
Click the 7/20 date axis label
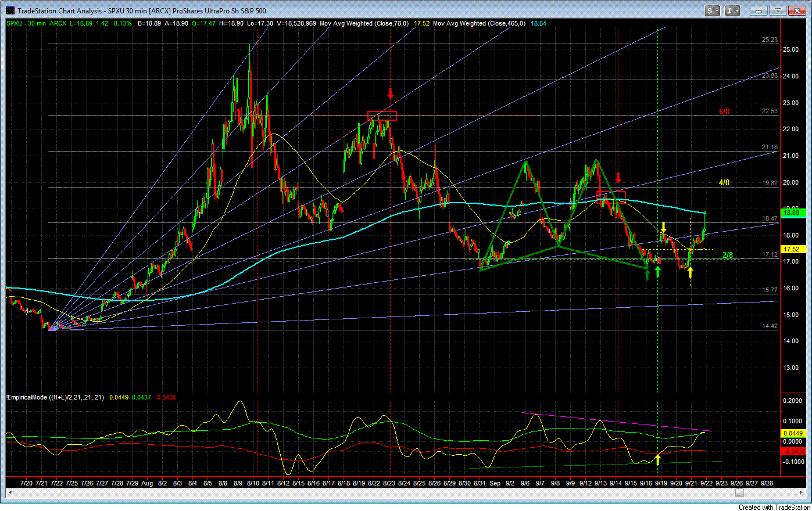[x=26, y=483]
